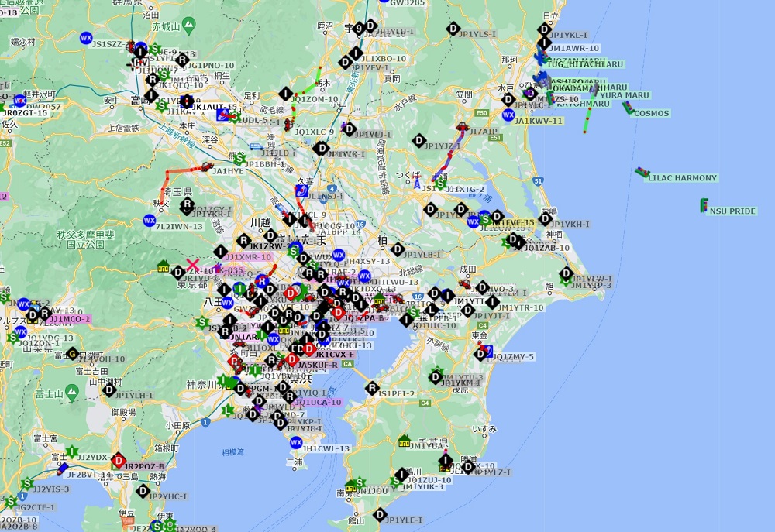Image resolution: width=775 pixels, height=532 pixels.
Task: Click the green S star for JJ2YIS-3
Action: click(27, 483)
